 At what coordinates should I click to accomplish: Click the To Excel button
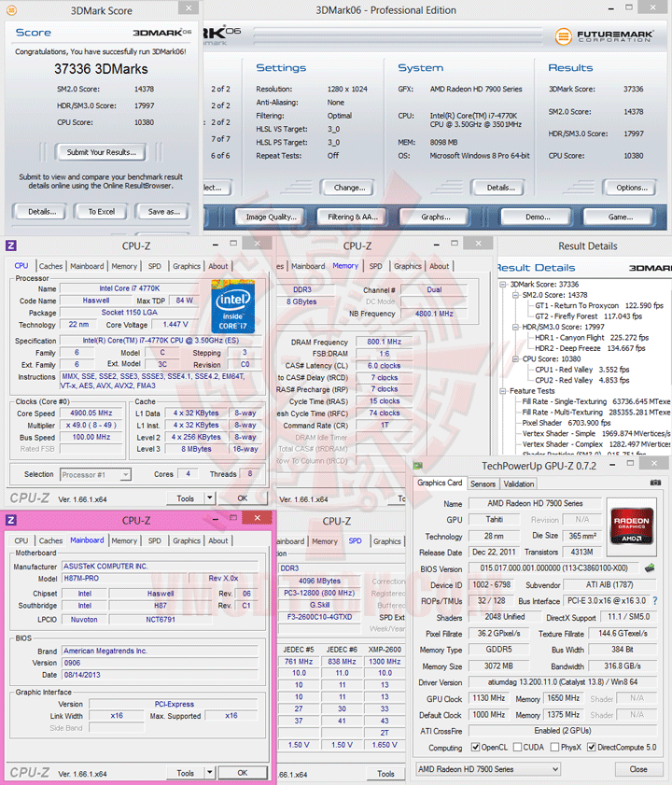(x=102, y=211)
